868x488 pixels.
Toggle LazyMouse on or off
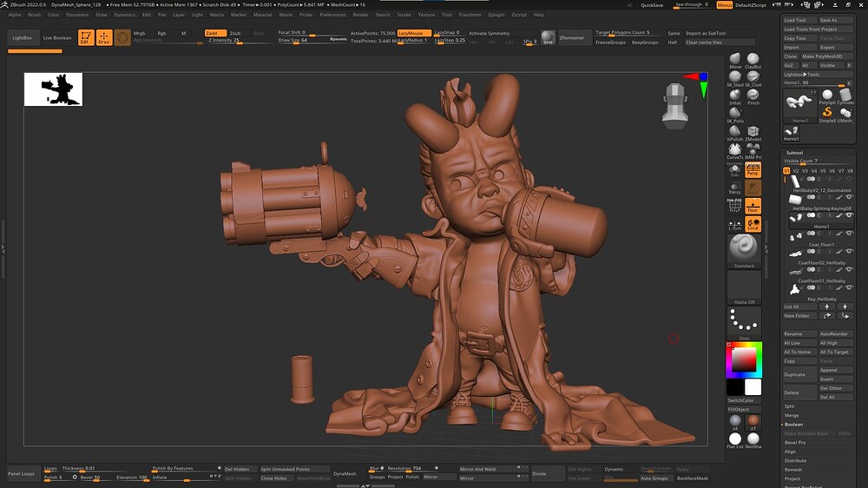(414, 33)
